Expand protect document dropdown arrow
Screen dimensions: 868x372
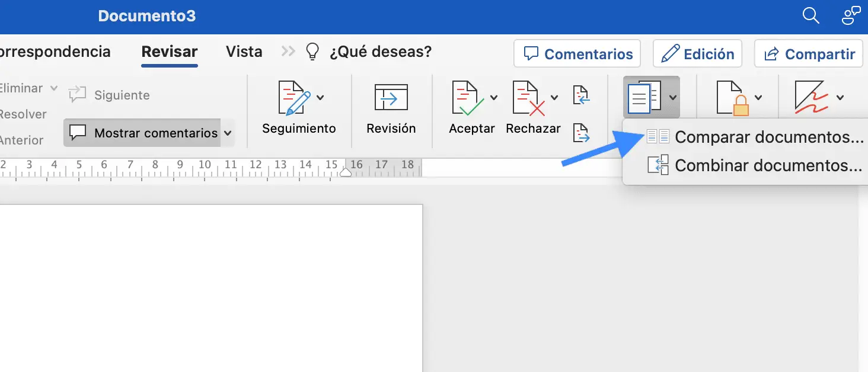[x=758, y=98]
